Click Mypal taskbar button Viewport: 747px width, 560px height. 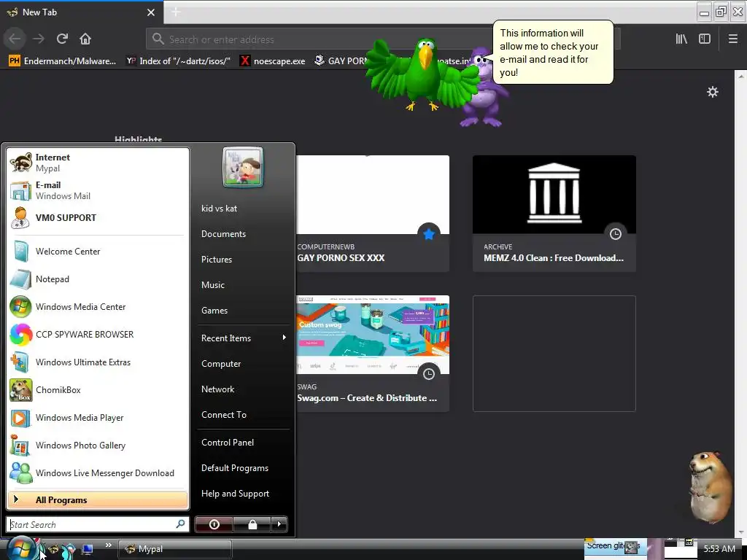pyautogui.click(x=175, y=549)
